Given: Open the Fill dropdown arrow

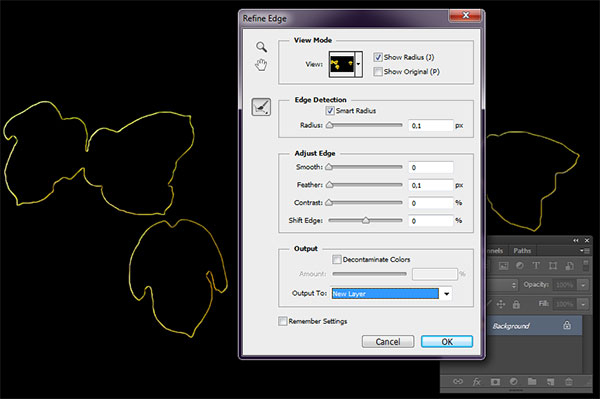Looking at the screenshot, I should [583, 304].
